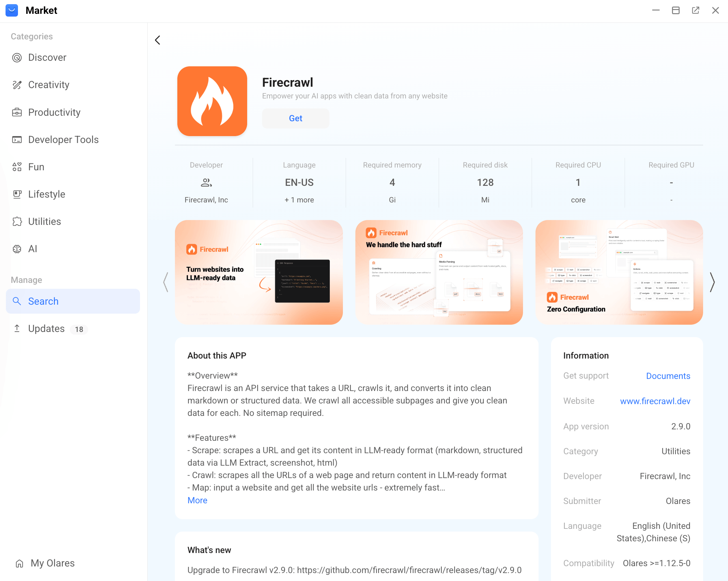Select Developer Tools category

pos(73,140)
